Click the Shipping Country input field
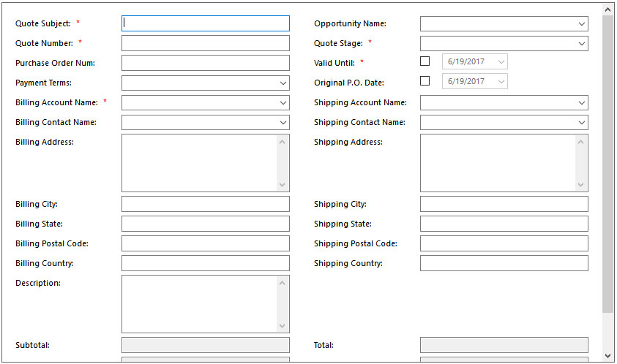This screenshot has height=364, width=617. point(504,263)
